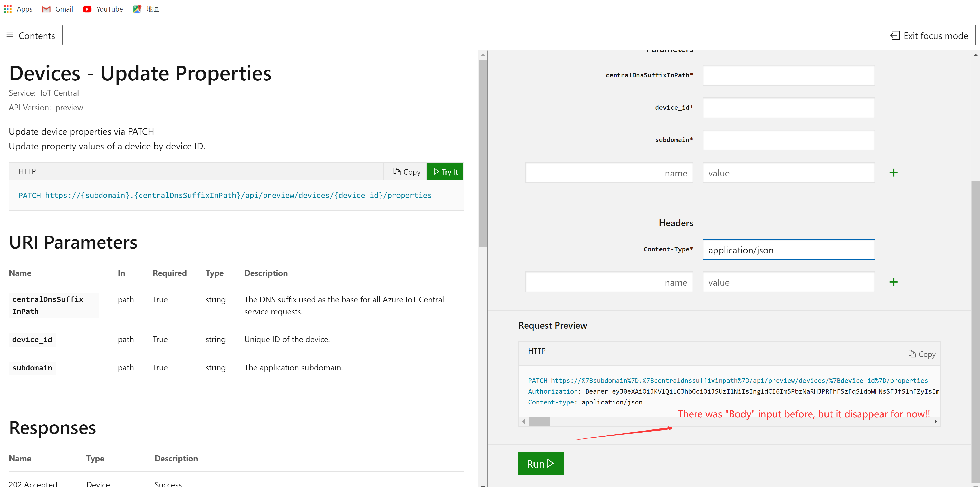Click Exit focus mode button

click(930, 35)
